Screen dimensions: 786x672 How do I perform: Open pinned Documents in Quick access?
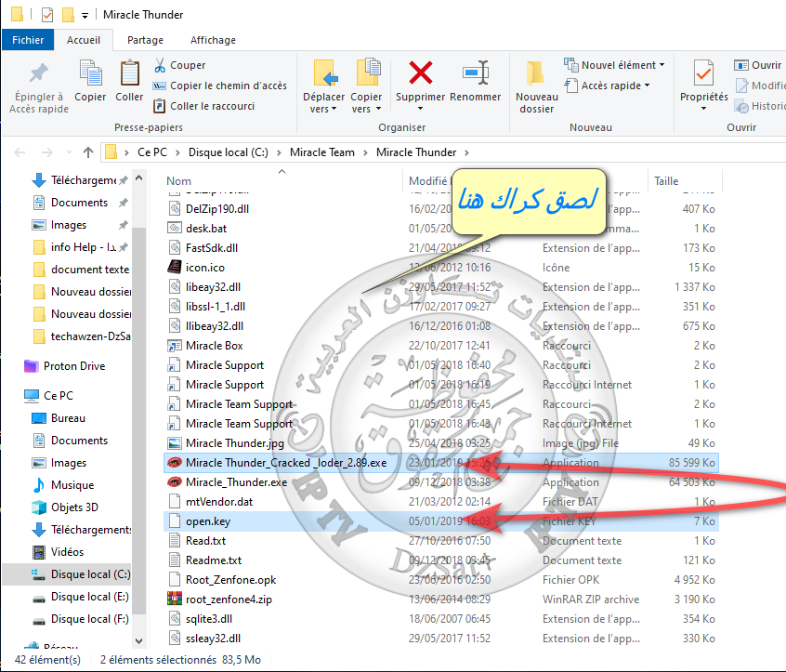(x=79, y=203)
